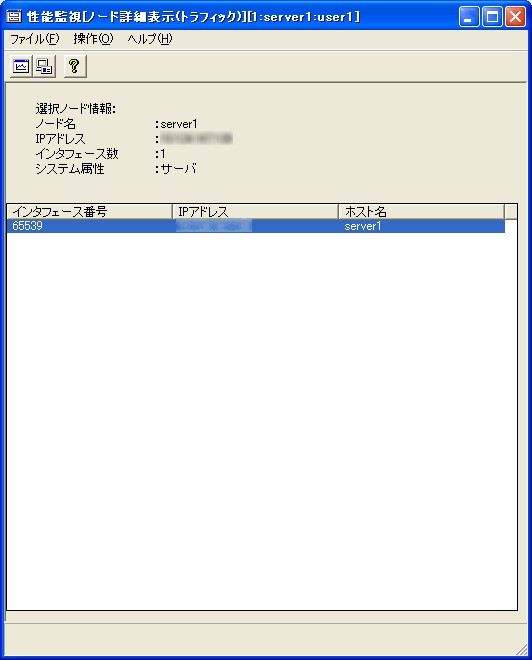Click the application icon in title bar

(x=14, y=16)
